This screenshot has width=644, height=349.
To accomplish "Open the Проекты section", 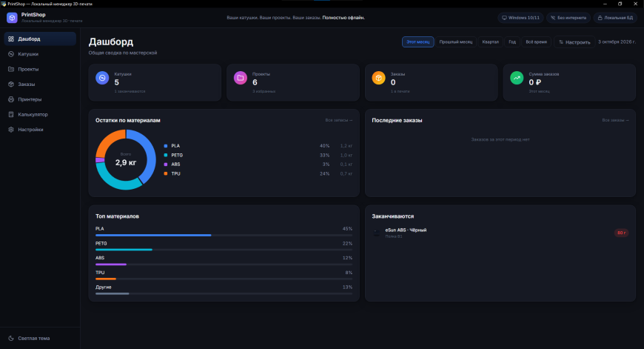I will coord(40,69).
